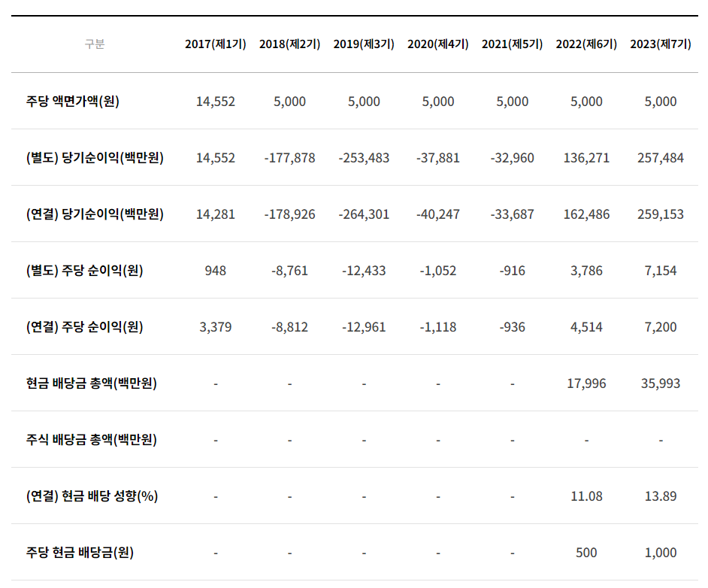Screen dimensions: 708x588
Task: Select the (별도) 당기순이익(백만원) row label
Action: [95, 158]
